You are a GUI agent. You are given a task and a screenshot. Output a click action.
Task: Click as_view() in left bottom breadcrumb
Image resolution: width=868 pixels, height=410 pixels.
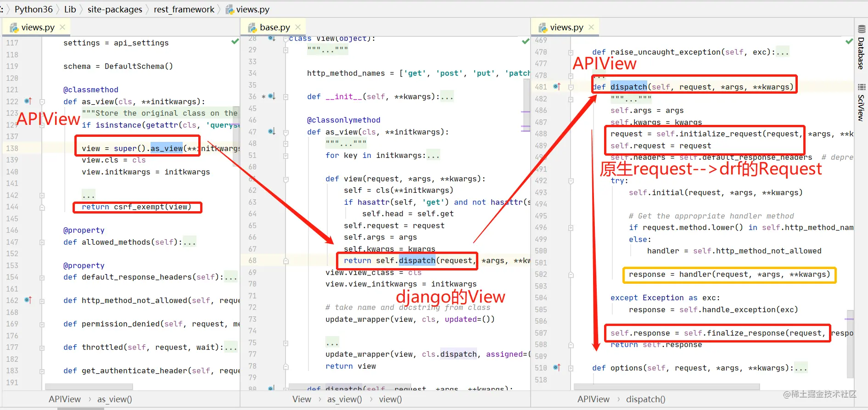click(115, 399)
